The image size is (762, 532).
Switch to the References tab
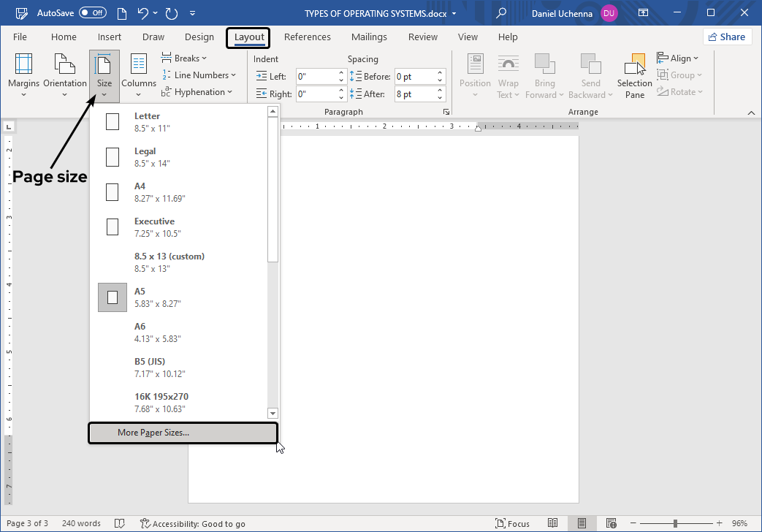click(x=308, y=37)
